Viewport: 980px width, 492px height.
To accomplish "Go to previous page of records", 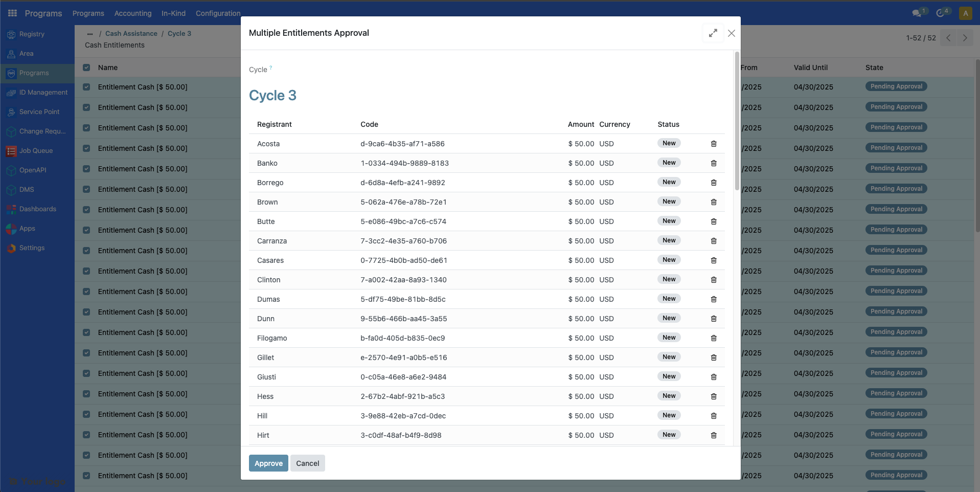I will [948, 38].
